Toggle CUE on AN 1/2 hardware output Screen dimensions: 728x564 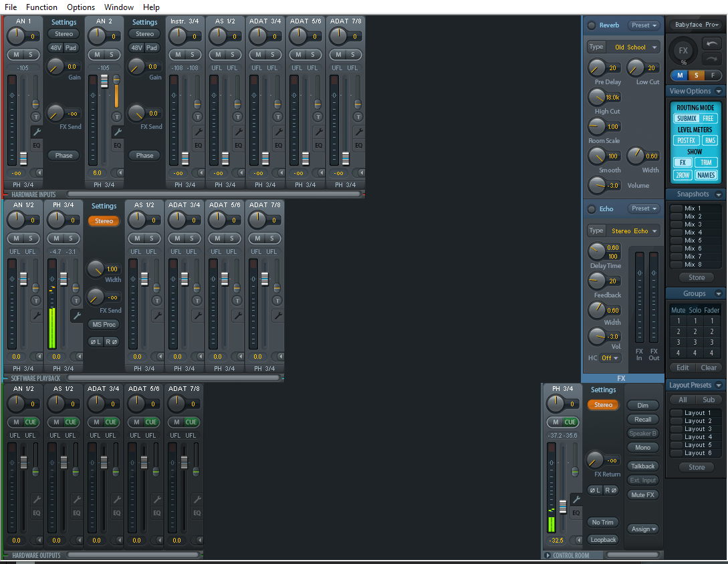(x=31, y=422)
